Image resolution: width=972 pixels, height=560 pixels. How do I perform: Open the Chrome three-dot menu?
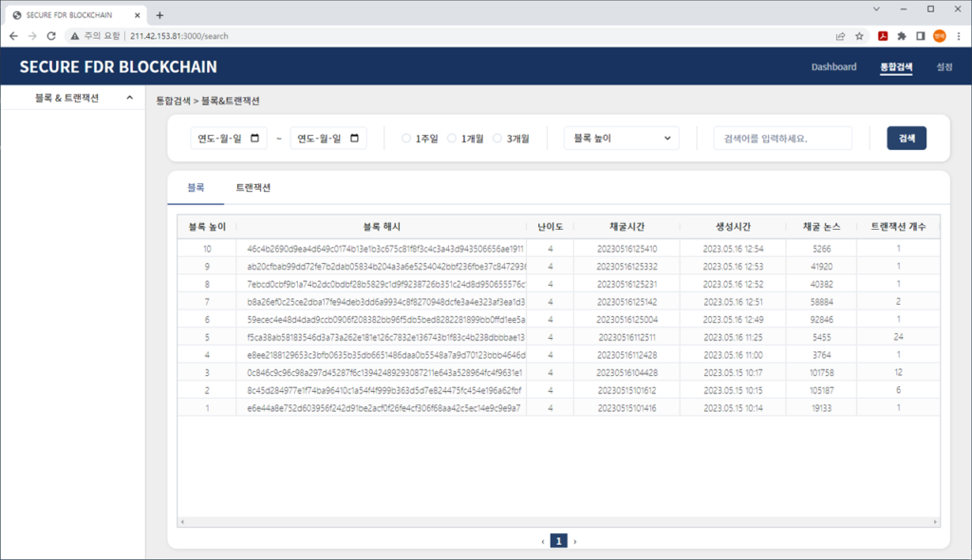(958, 36)
